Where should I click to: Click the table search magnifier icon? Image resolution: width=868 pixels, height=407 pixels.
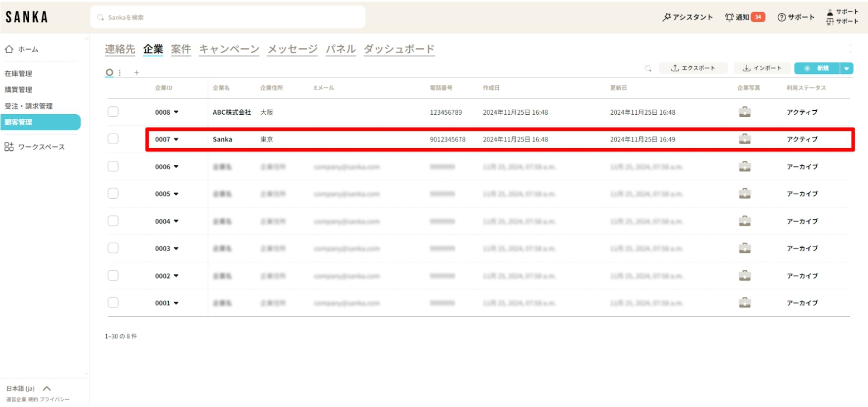click(648, 68)
